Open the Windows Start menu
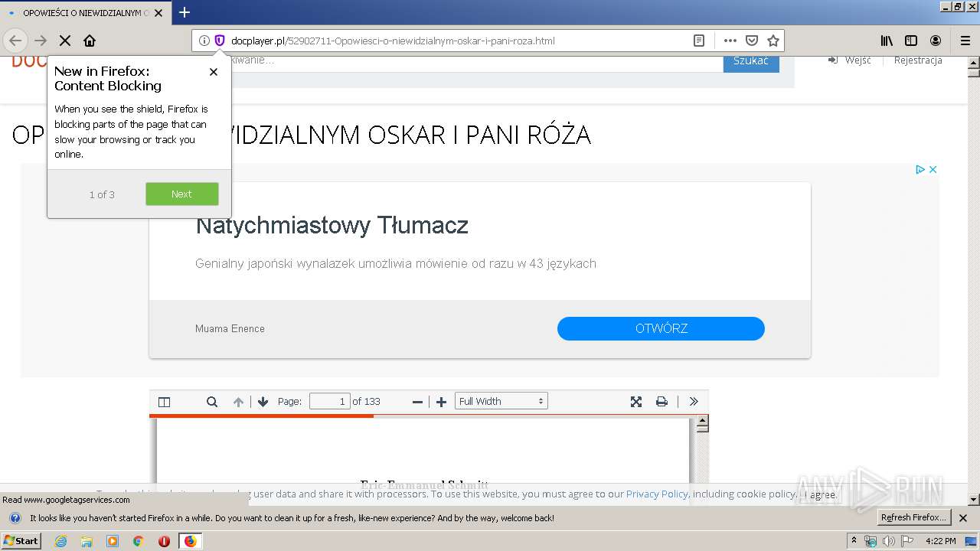The image size is (980, 551). tap(21, 540)
